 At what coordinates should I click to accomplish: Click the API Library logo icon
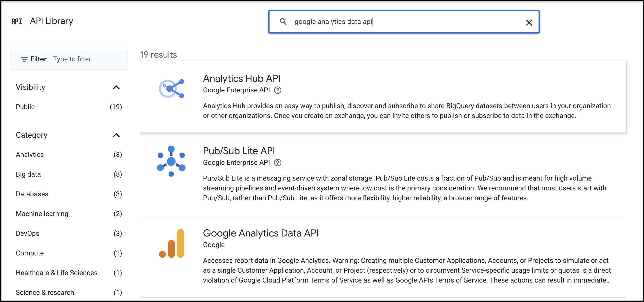pyautogui.click(x=17, y=21)
